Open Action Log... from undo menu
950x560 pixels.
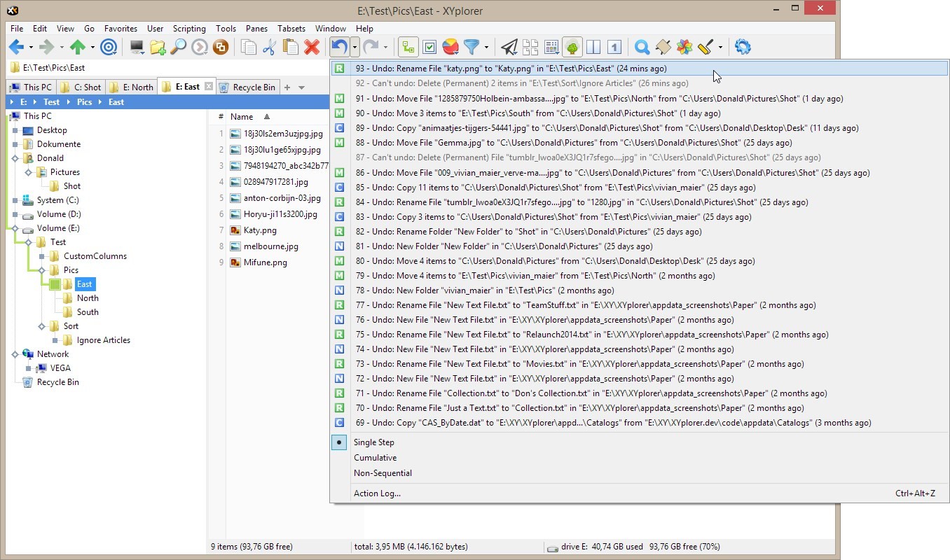click(377, 493)
